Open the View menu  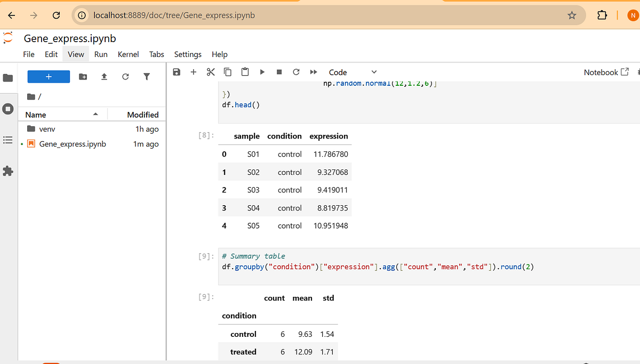pyautogui.click(x=76, y=54)
